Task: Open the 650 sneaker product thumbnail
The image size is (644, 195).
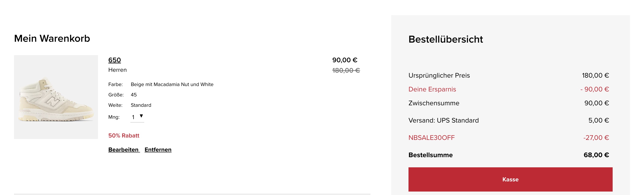Action: [x=56, y=97]
